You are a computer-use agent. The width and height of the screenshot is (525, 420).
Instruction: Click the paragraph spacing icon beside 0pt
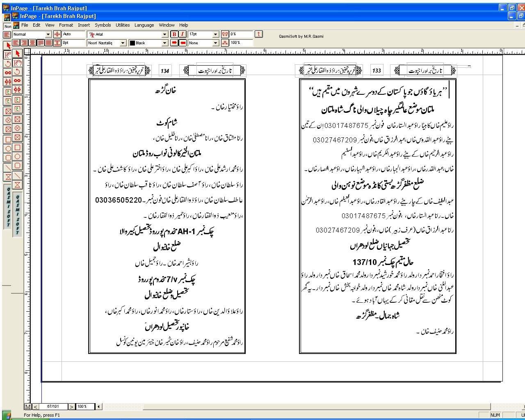[57, 43]
